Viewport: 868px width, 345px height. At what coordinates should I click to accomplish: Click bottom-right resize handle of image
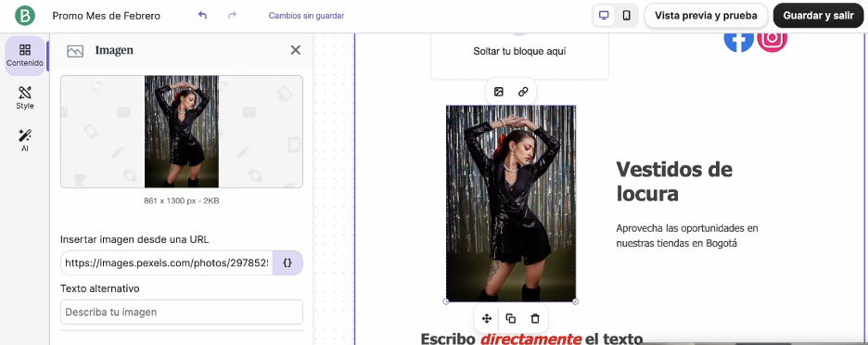point(575,301)
